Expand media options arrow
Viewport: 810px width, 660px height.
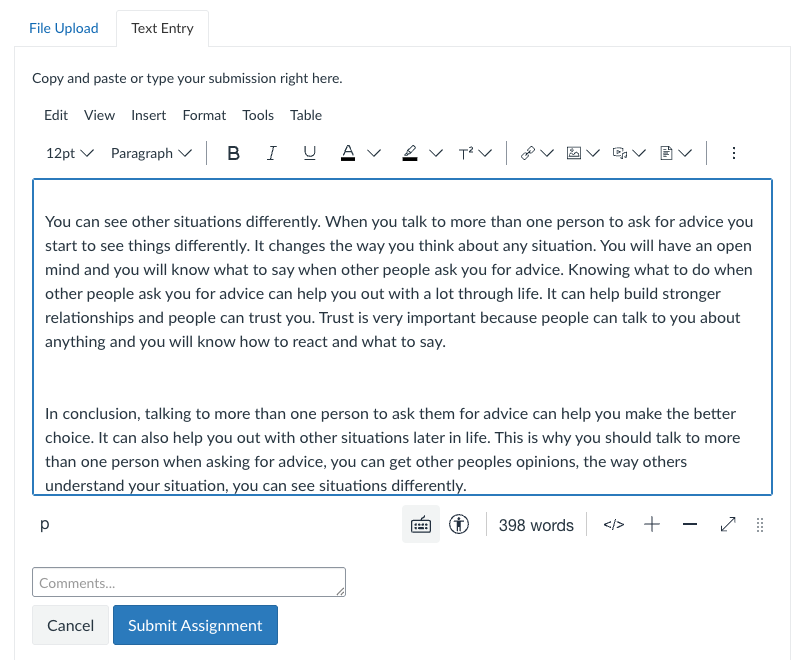click(639, 153)
